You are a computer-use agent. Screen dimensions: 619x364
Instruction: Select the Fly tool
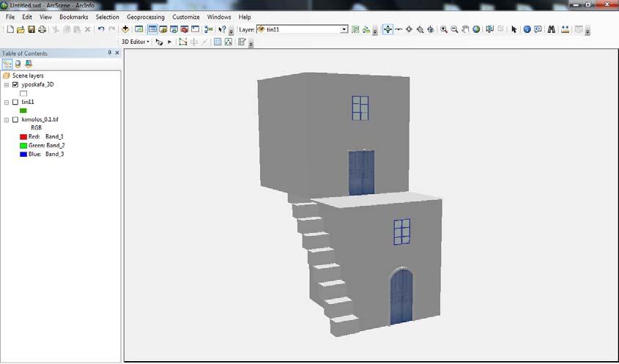click(x=399, y=29)
